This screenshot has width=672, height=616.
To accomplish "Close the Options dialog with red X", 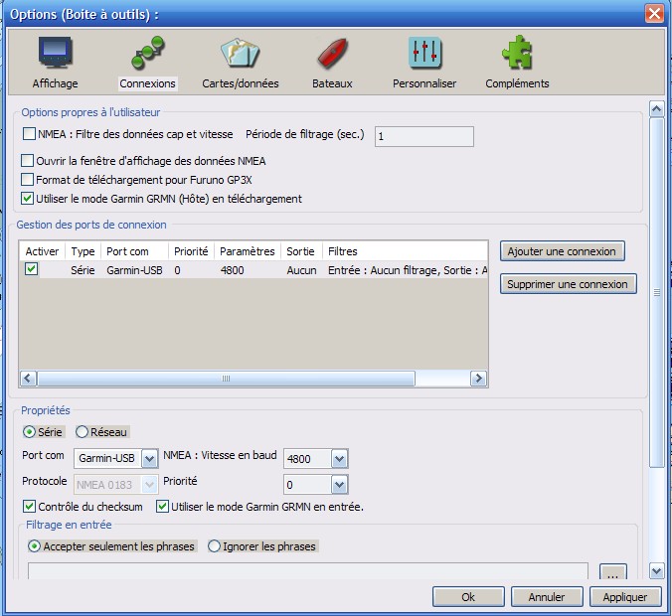I will point(654,14).
